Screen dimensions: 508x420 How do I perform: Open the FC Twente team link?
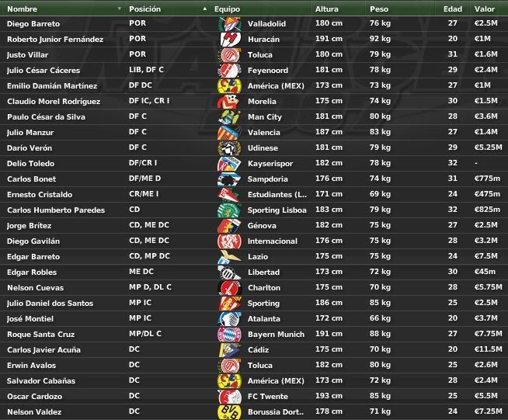click(x=268, y=397)
